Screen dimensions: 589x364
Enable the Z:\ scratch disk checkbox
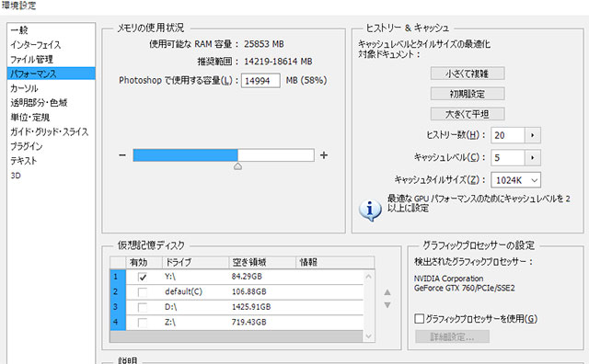143,323
